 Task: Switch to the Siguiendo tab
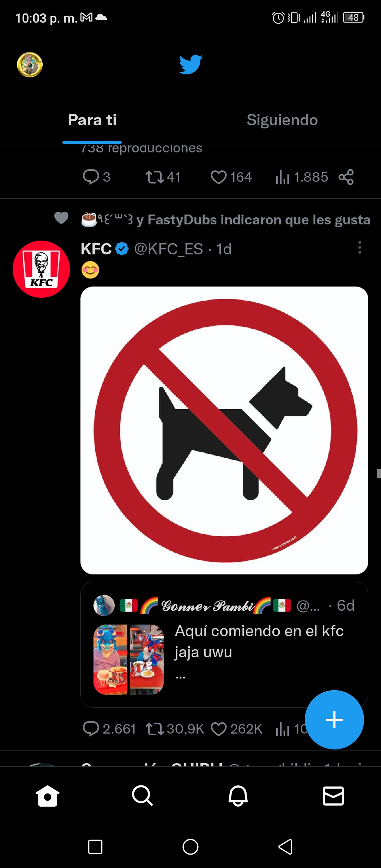pyautogui.click(x=282, y=120)
